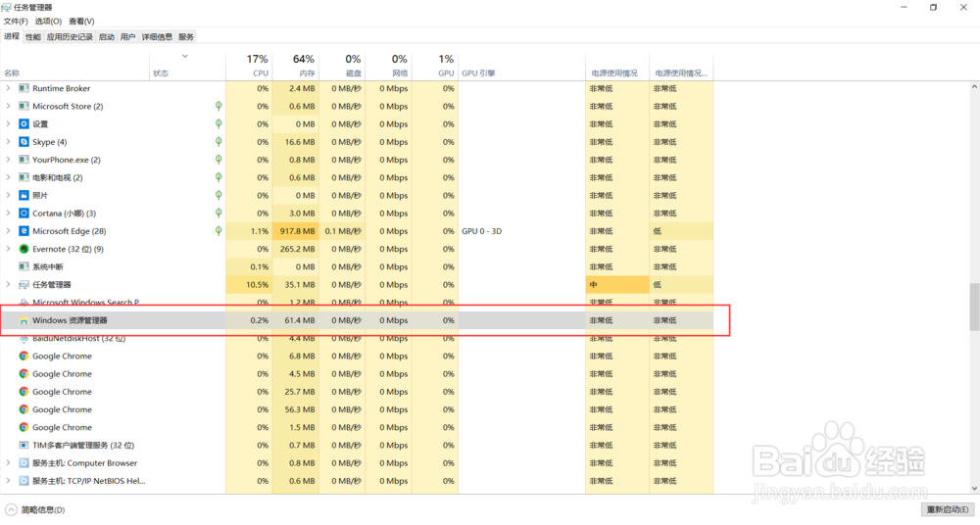Click the Chrome icon with 6.8 MB memory
The image size is (980, 525).
24,356
